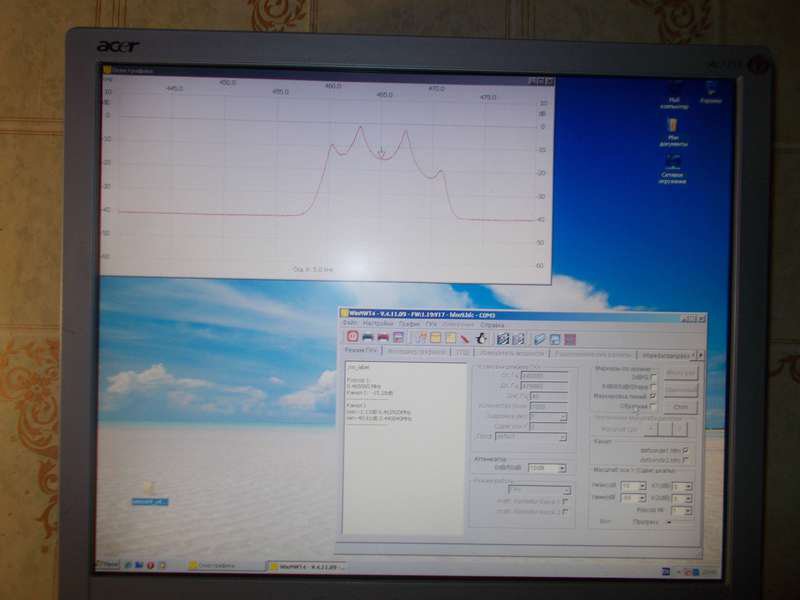Open the working mode dropdown

click(x=539, y=490)
